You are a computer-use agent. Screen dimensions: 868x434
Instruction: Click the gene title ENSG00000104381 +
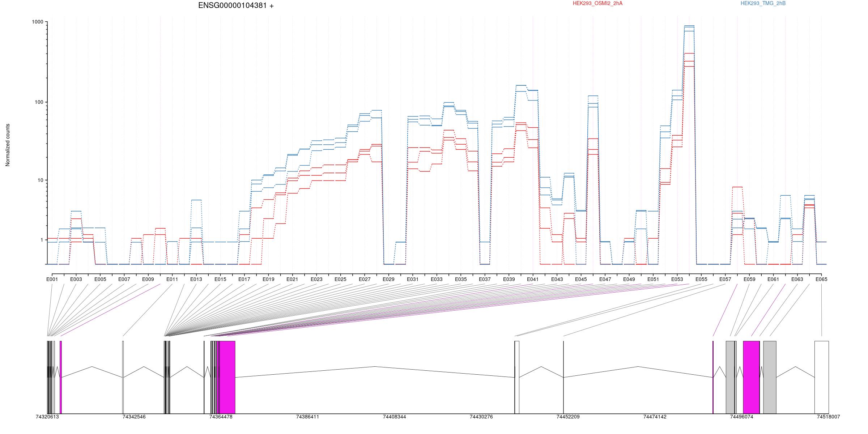point(236,6)
